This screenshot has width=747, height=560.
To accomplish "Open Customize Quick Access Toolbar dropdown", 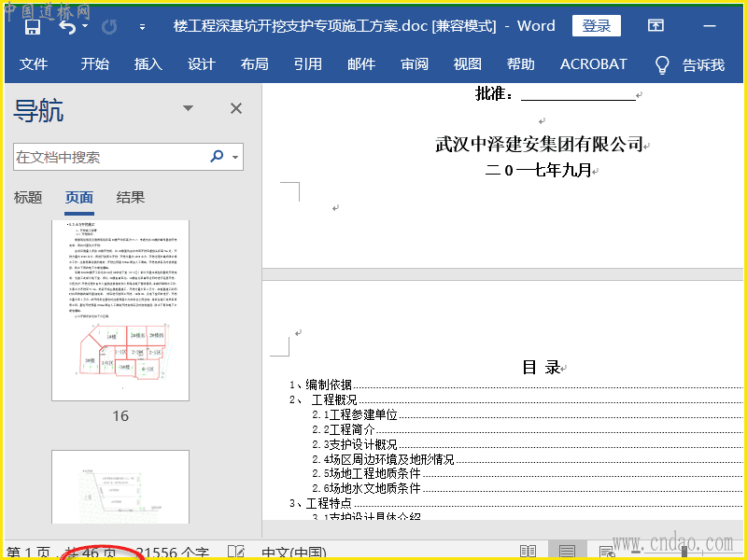I will click(x=142, y=27).
